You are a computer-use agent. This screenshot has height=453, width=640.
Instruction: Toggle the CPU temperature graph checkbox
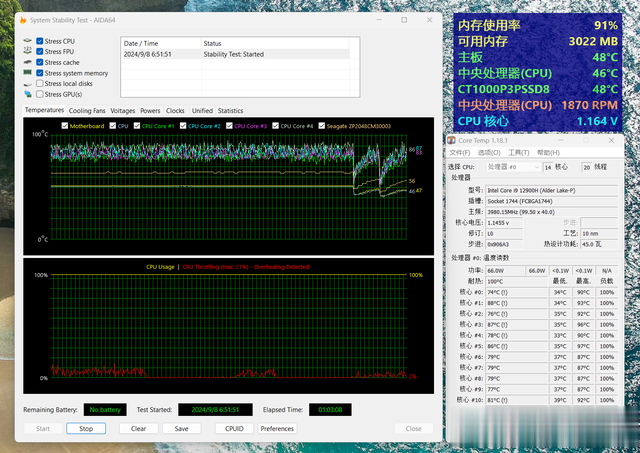[113, 126]
